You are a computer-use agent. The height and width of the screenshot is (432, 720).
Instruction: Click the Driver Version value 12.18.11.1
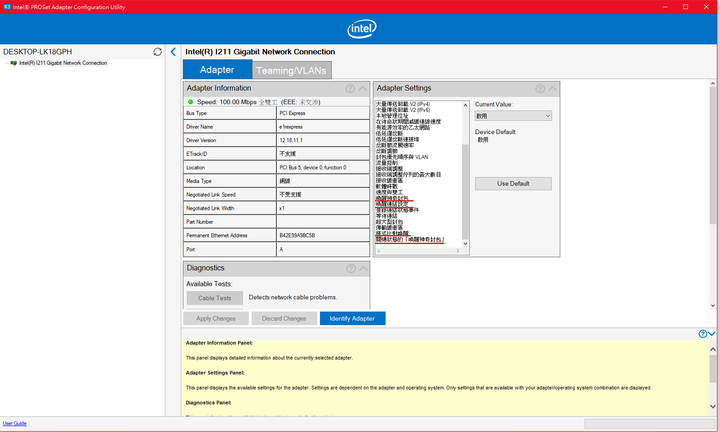point(291,140)
